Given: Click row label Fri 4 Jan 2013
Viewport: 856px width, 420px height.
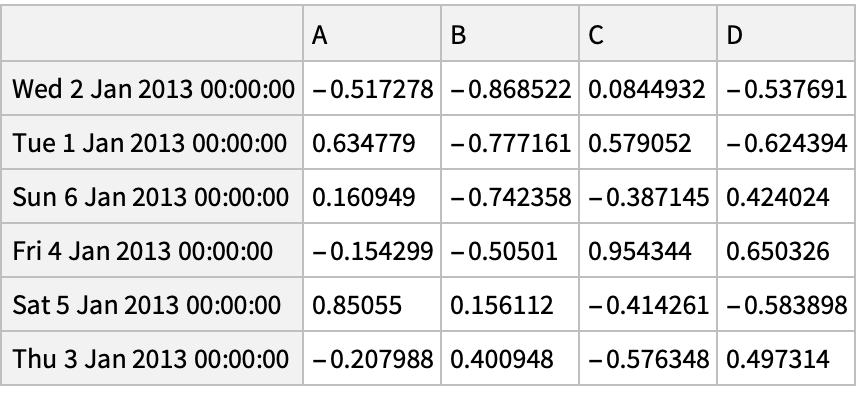Looking at the screenshot, I should [153, 250].
